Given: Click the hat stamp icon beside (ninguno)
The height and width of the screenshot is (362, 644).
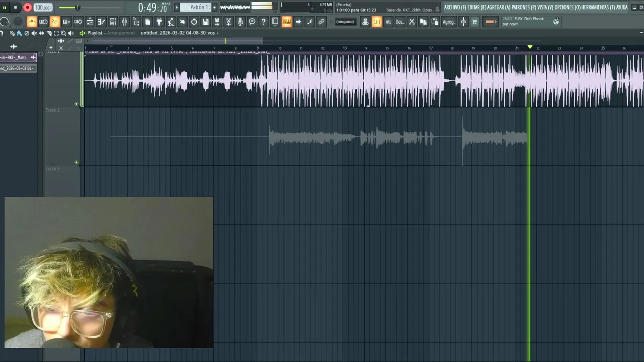Looking at the screenshot, I should 365,22.
